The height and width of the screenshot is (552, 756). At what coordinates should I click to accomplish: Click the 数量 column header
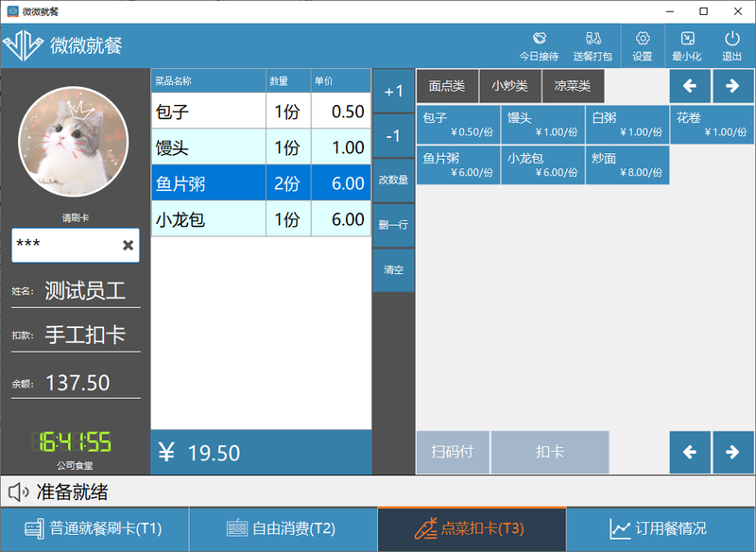click(x=288, y=81)
